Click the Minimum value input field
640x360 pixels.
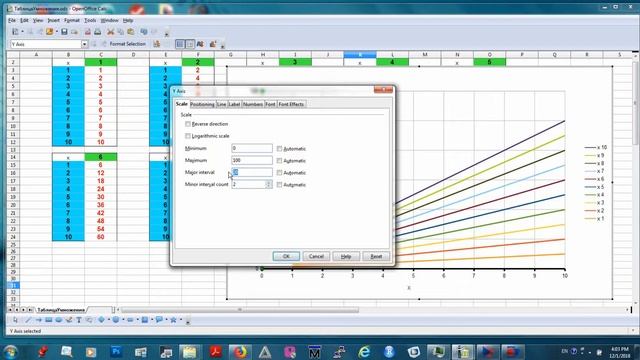pos(252,148)
